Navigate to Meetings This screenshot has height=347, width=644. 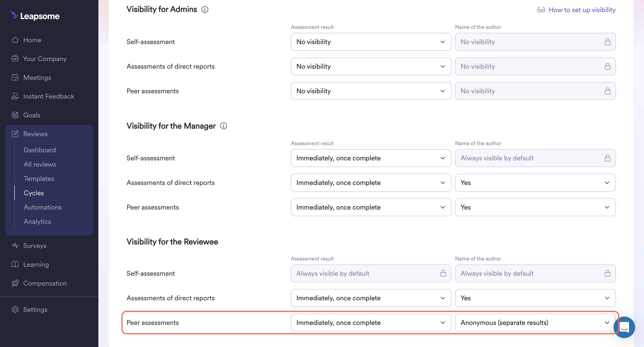37,78
